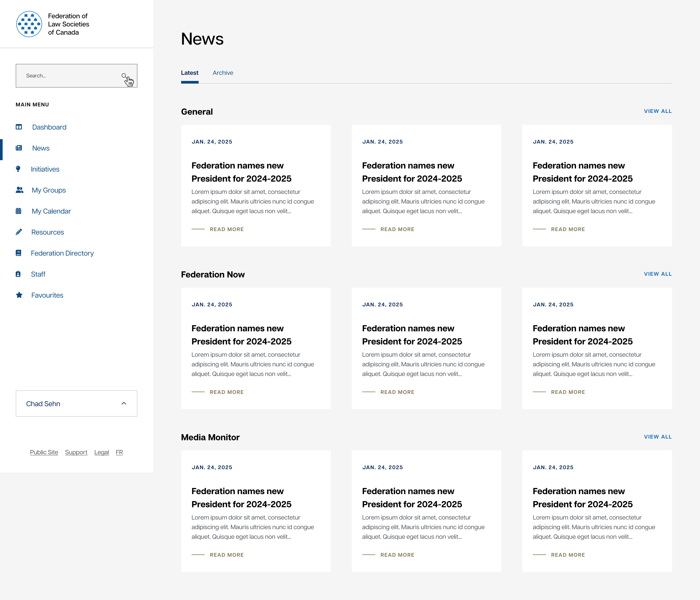700x600 pixels.
Task: Click the Favourites star icon
Action: pyautogui.click(x=19, y=295)
